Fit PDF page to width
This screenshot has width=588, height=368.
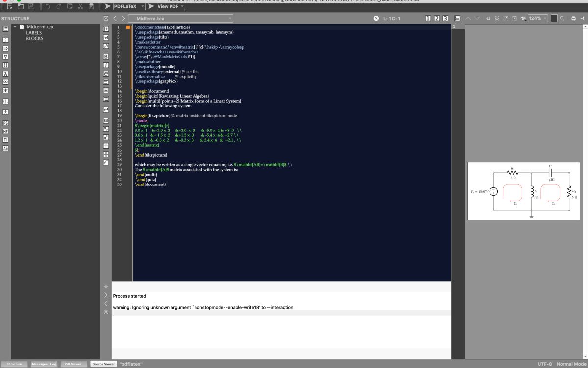488,18
